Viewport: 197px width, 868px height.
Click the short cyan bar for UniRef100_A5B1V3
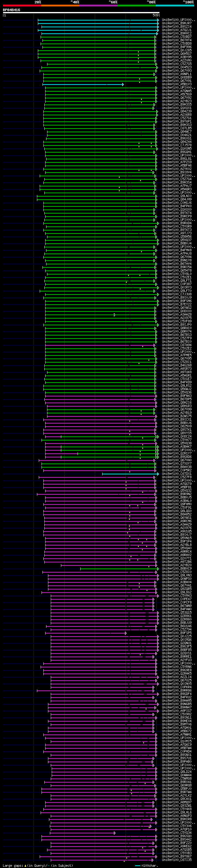[x=83, y=84]
